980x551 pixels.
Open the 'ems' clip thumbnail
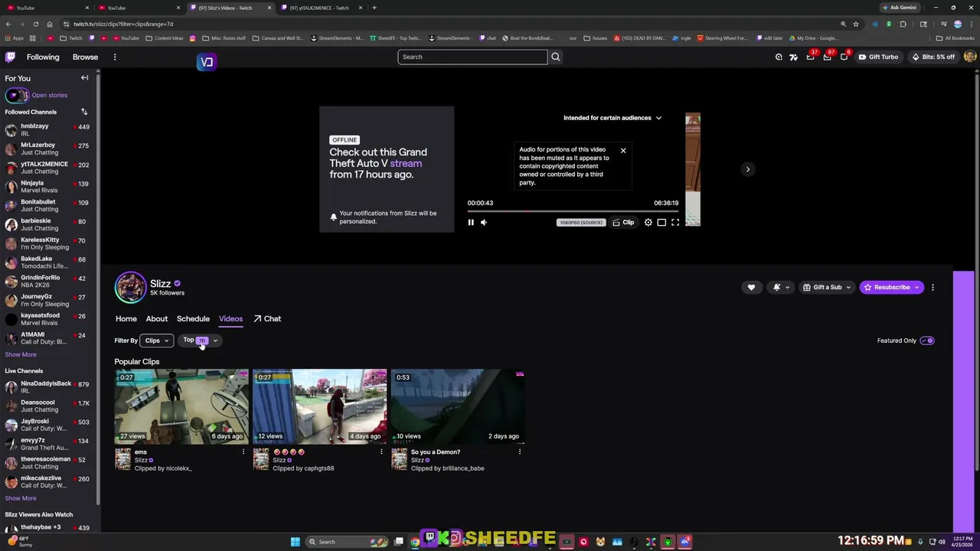[x=181, y=406]
